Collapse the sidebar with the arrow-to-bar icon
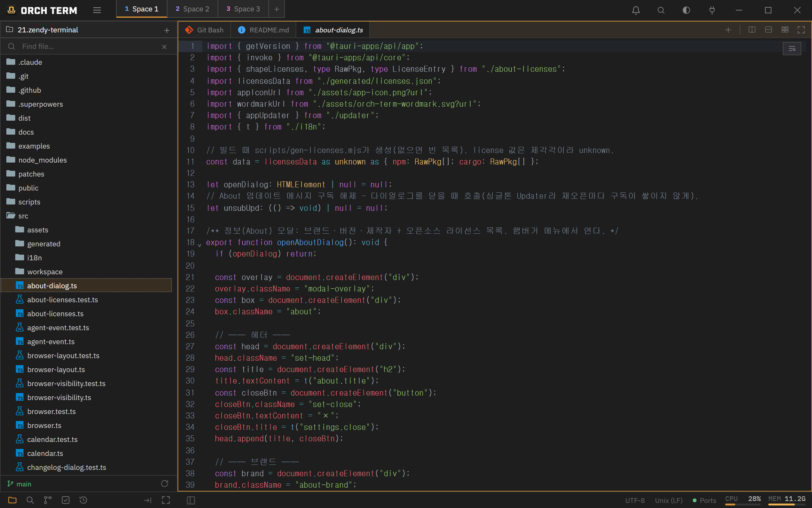 coord(148,500)
